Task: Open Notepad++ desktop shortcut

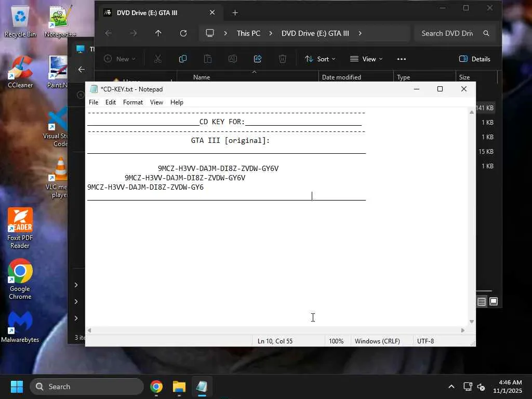Action: pos(60,22)
